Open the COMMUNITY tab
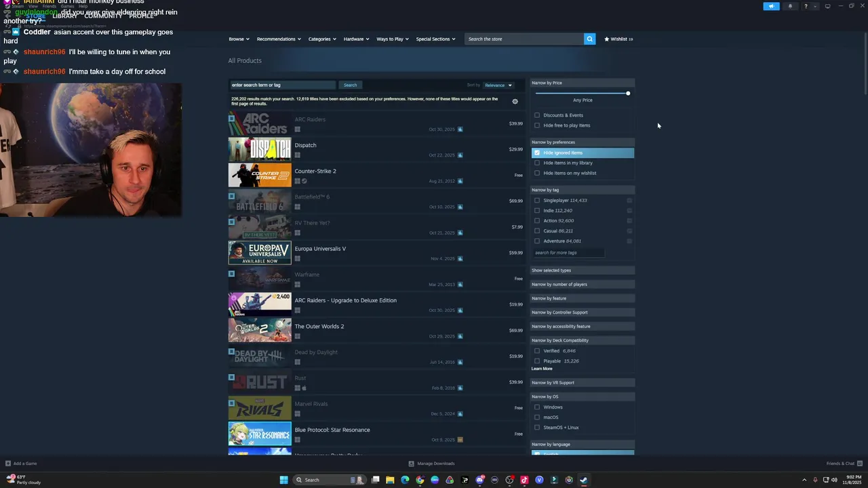Image resolution: width=868 pixels, height=488 pixels. [103, 16]
